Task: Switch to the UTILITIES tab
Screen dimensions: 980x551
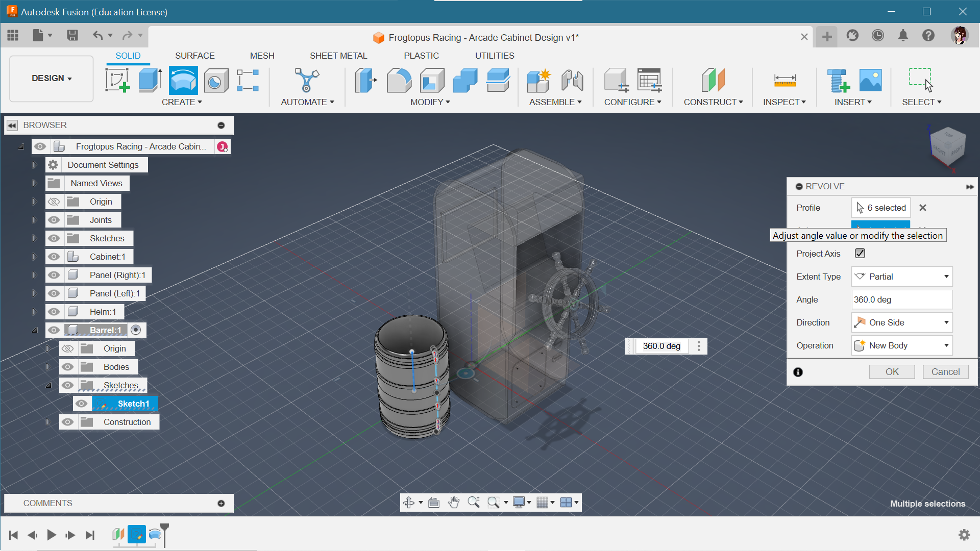Action: 495,56
